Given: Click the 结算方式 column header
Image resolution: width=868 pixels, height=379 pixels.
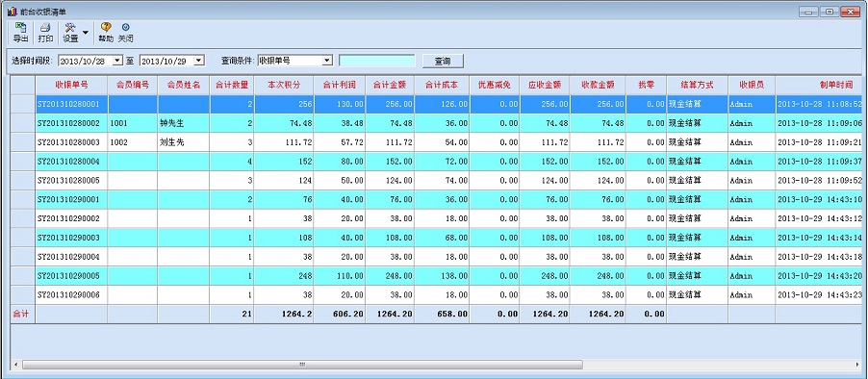Looking at the screenshot, I should [698, 86].
